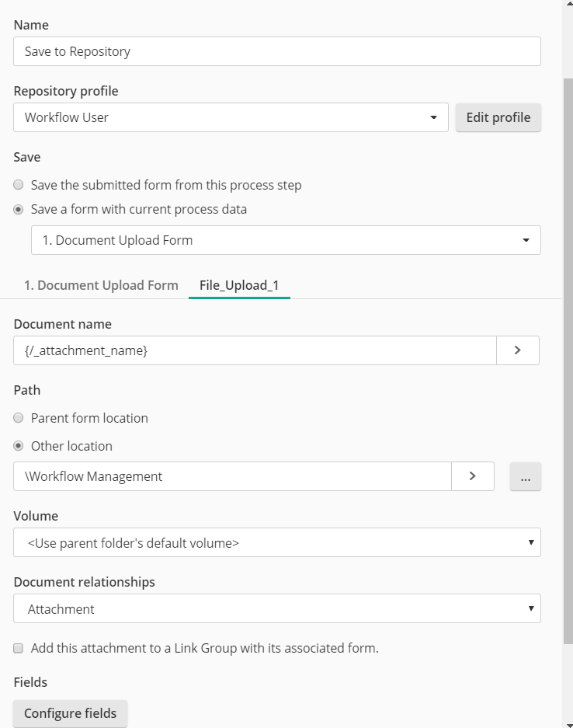Open Document relationships Attachment dropdown
This screenshot has height=728, width=573.
point(277,608)
